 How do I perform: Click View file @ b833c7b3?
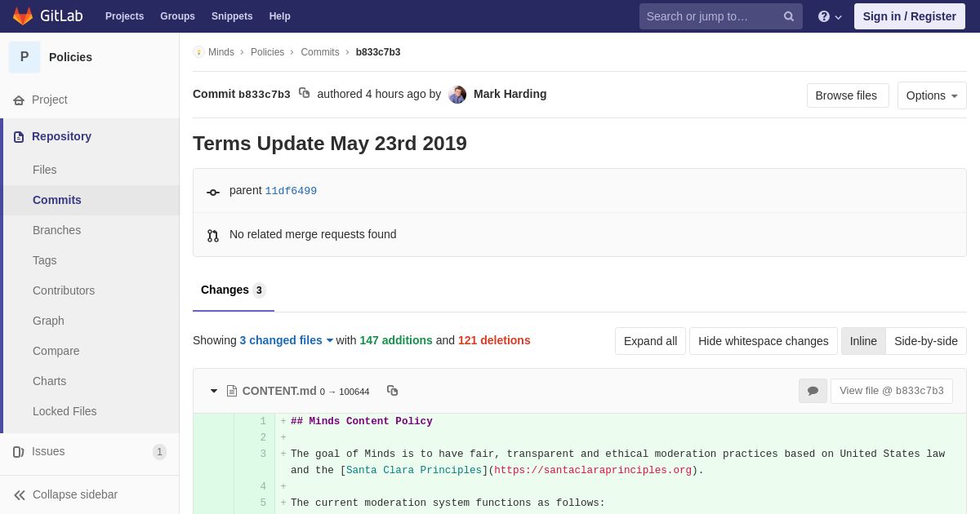pos(891,391)
